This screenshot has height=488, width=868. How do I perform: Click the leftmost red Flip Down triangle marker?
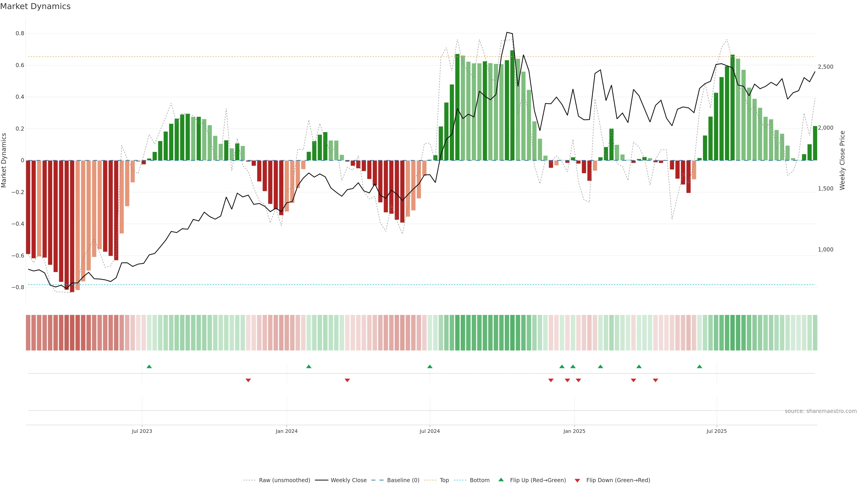click(x=248, y=380)
